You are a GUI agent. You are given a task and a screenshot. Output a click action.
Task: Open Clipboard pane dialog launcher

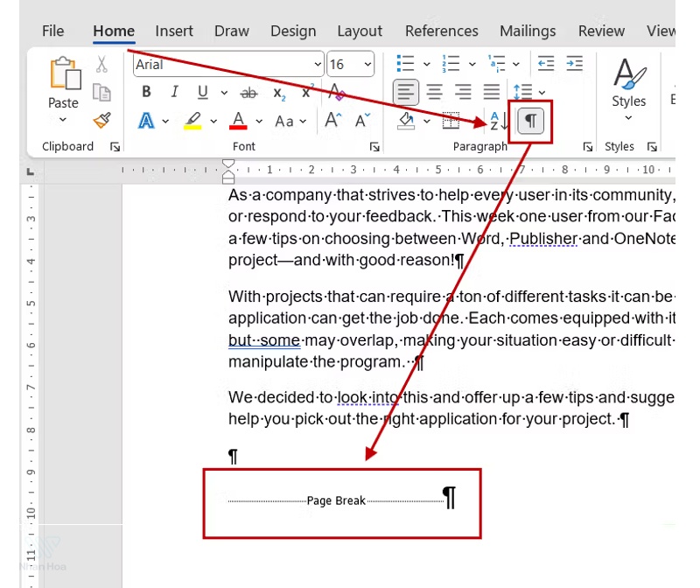point(115,147)
